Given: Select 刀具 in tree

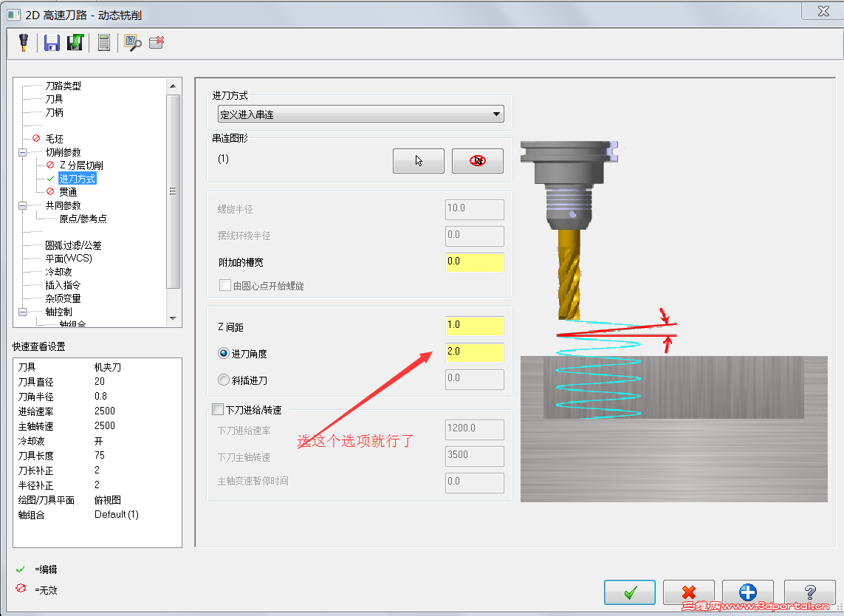Looking at the screenshot, I should (x=54, y=99).
